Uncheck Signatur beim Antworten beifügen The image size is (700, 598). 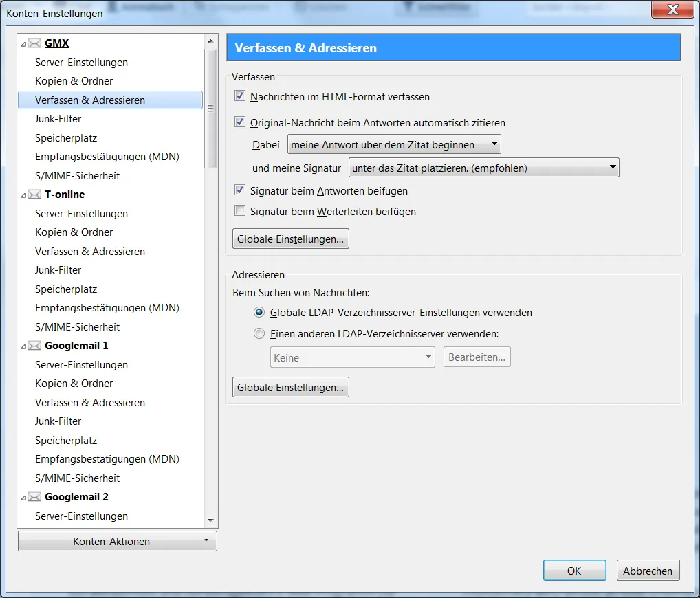240,190
